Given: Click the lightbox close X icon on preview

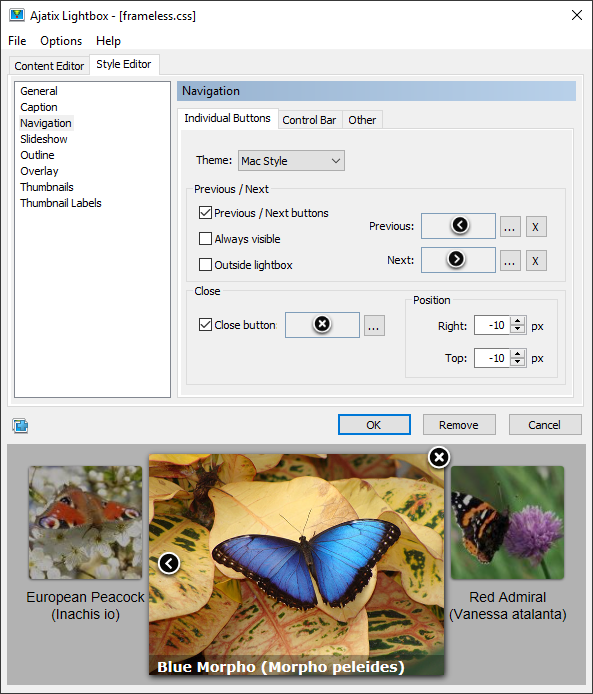Looking at the screenshot, I should [x=439, y=457].
